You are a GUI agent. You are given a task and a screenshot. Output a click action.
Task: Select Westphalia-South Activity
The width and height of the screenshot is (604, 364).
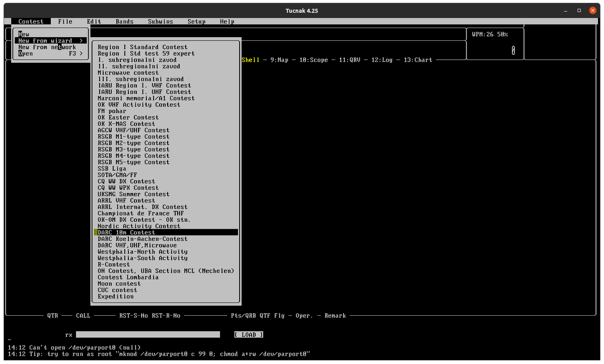(x=166, y=258)
